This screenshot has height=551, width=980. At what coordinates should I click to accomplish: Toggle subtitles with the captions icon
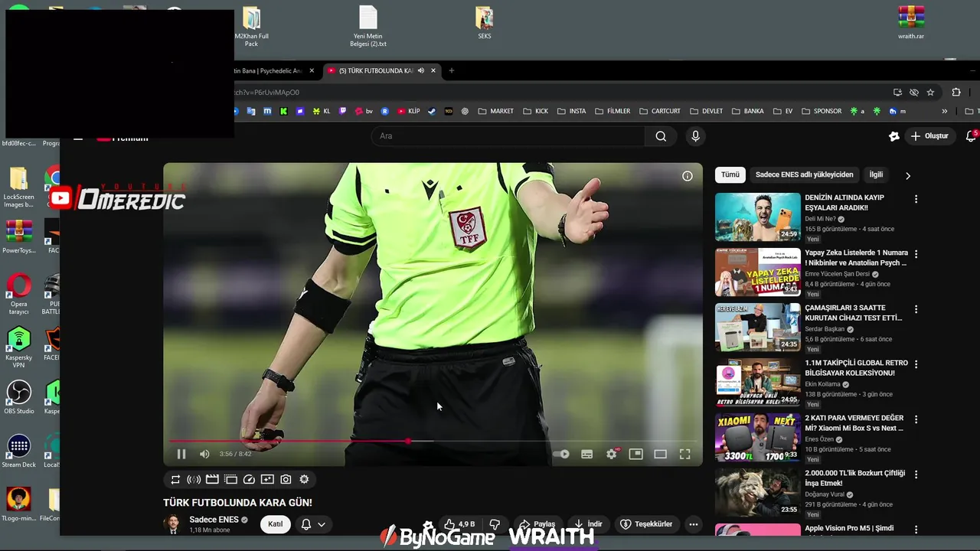click(587, 454)
